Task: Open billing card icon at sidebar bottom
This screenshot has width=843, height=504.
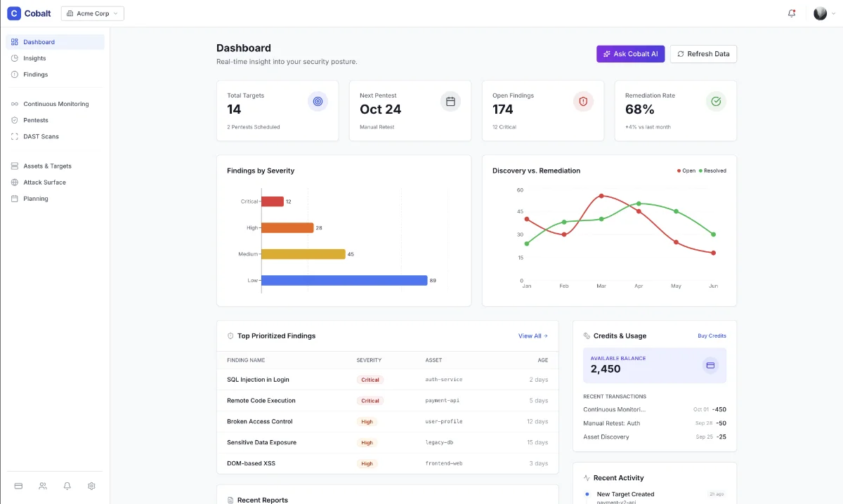Action: tap(19, 486)
